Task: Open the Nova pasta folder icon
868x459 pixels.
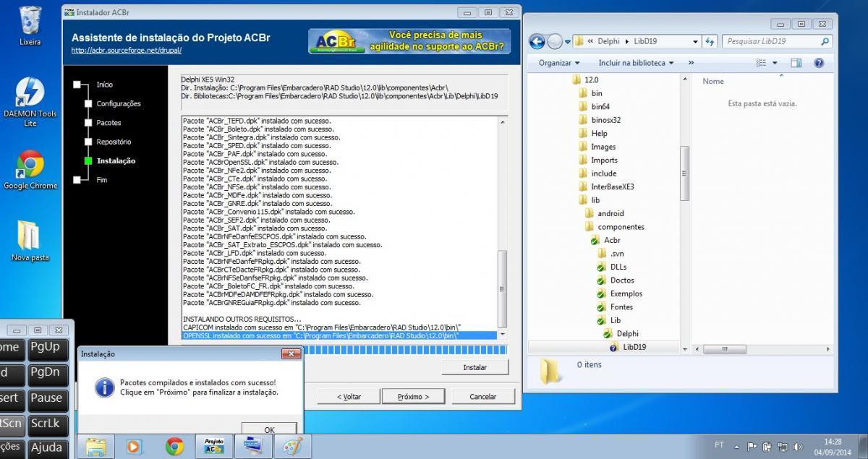Action: pyautogui.click(x=30, y=241)
